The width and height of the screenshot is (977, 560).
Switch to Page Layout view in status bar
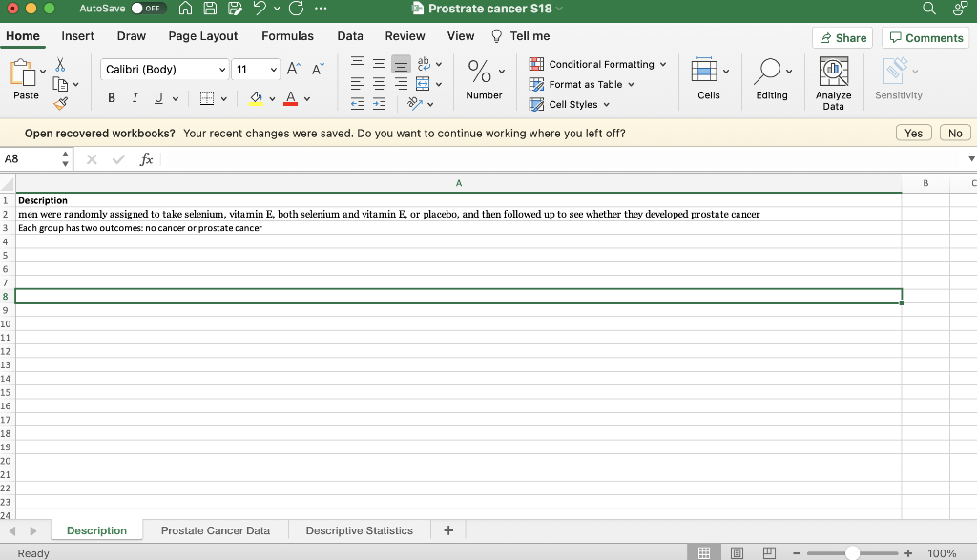737,552
